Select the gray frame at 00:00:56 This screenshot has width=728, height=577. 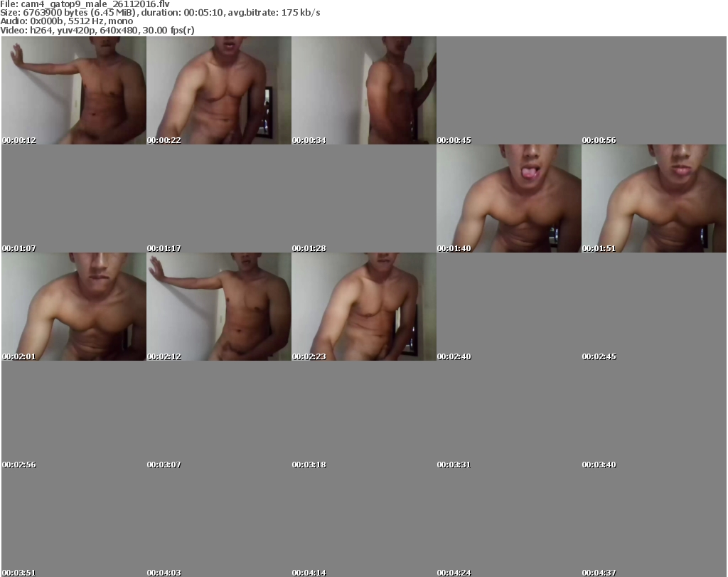[x=653, y=90]
